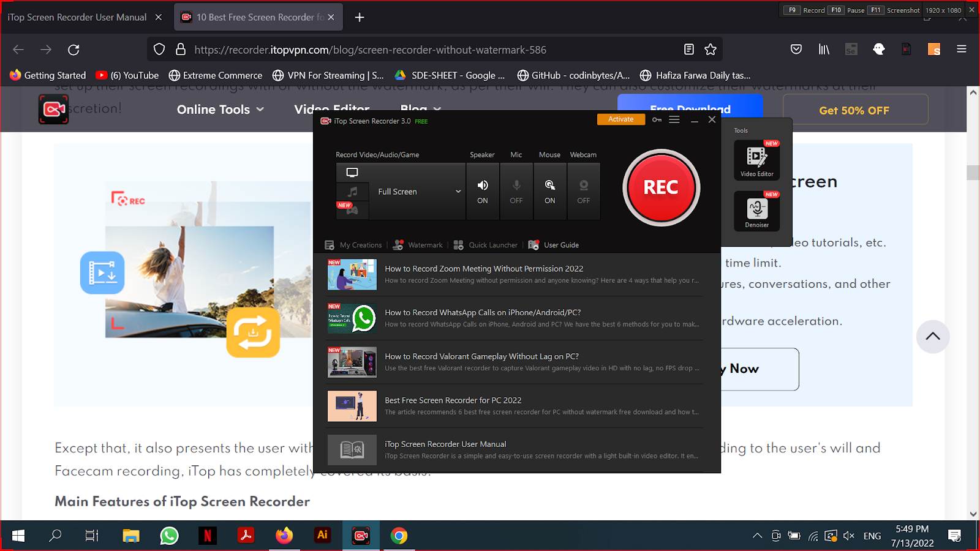The image size is (980, 551).
Task: Click the Zoom Meeting article thumbnail
Action: (x=352, y=274)
